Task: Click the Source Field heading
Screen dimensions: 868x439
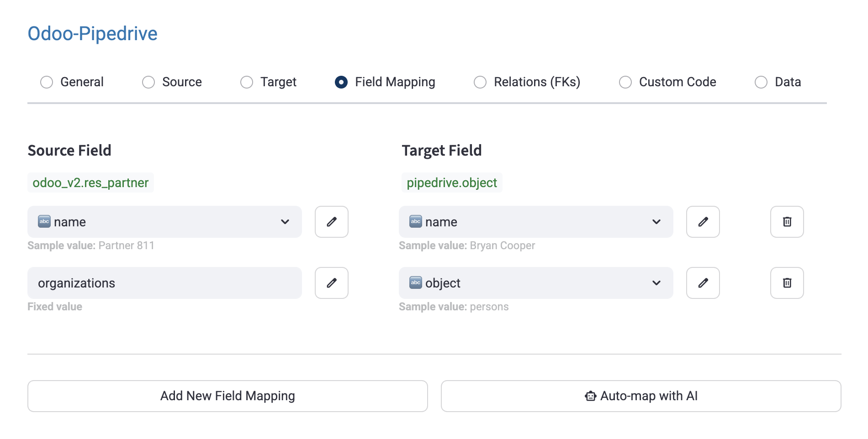Action: (69, 151)
